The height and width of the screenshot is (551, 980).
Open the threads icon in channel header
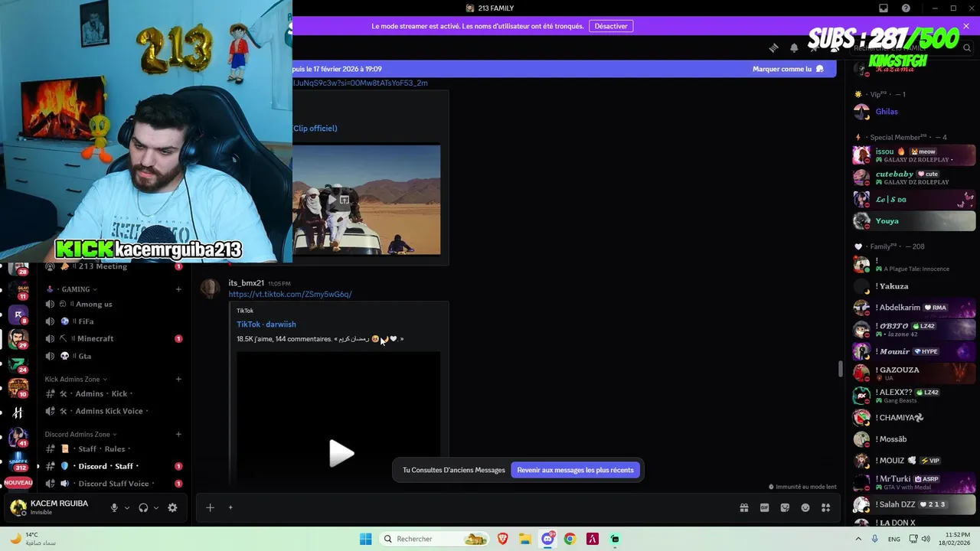[773, 48]
